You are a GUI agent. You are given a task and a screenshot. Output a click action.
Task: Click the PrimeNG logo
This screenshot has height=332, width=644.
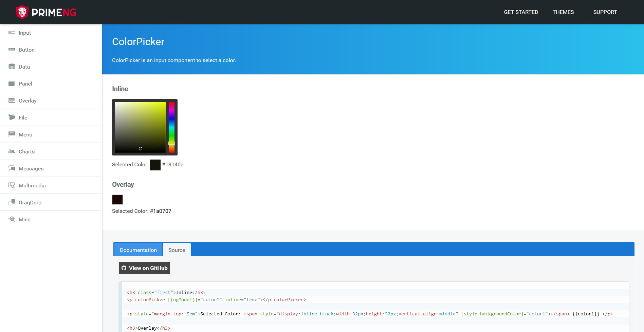tap(46, 12)
